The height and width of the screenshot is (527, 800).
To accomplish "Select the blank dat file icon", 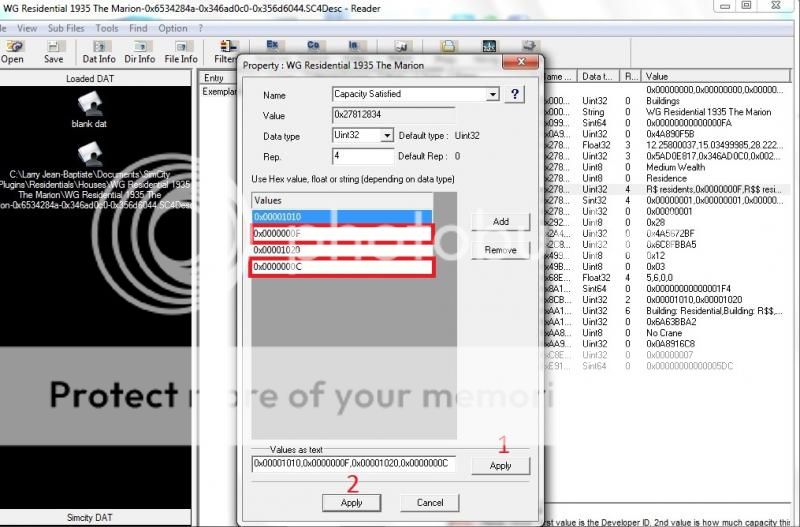I will [89, 108].
